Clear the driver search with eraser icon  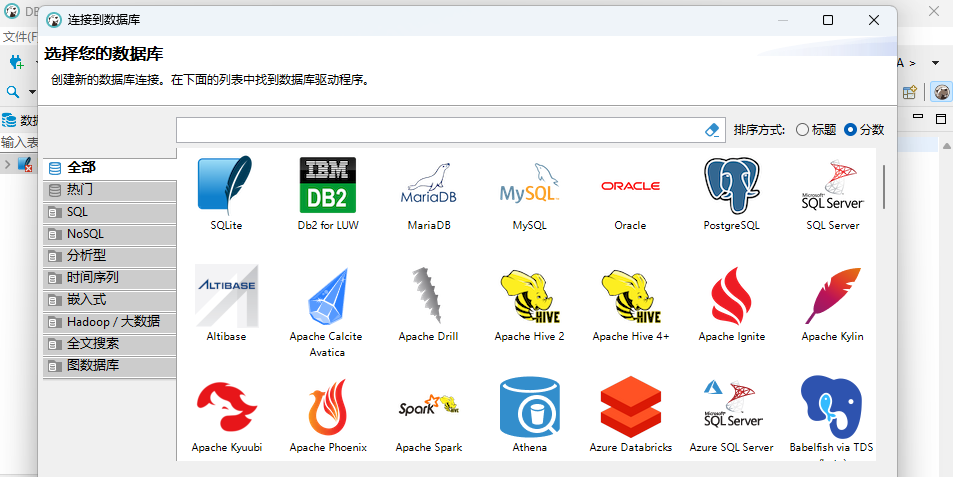712,130
